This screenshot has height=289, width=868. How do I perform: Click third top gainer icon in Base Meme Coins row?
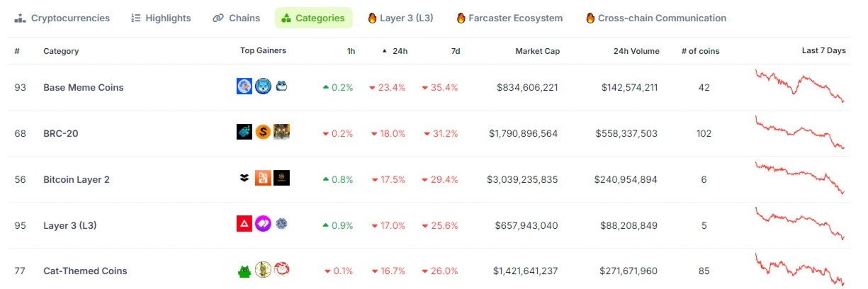click(x=281, y=86)
